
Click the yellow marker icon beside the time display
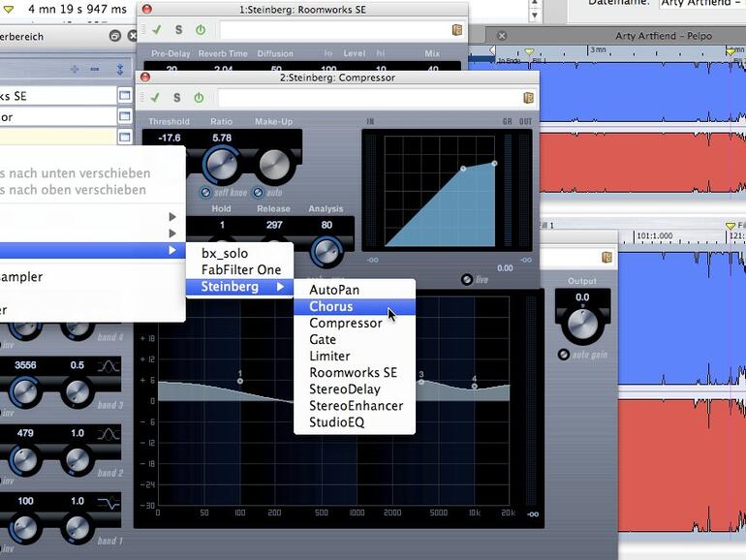pos(9,9)
